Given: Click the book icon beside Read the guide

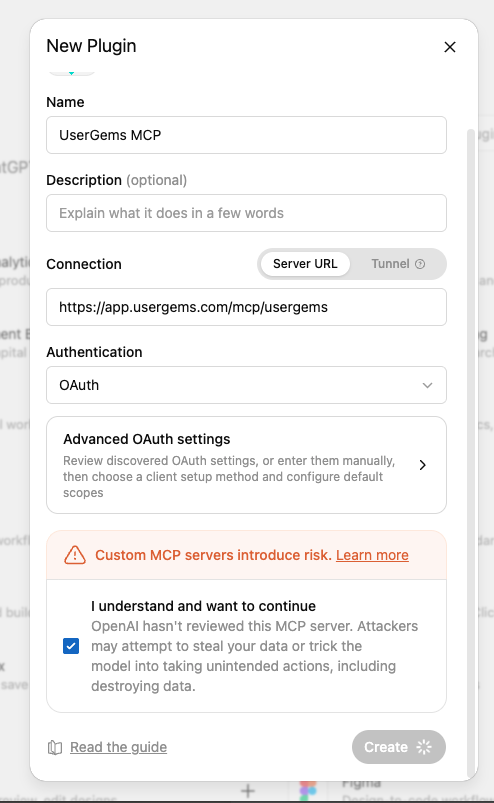Looking at the screenshot, I should coord(55,748).
